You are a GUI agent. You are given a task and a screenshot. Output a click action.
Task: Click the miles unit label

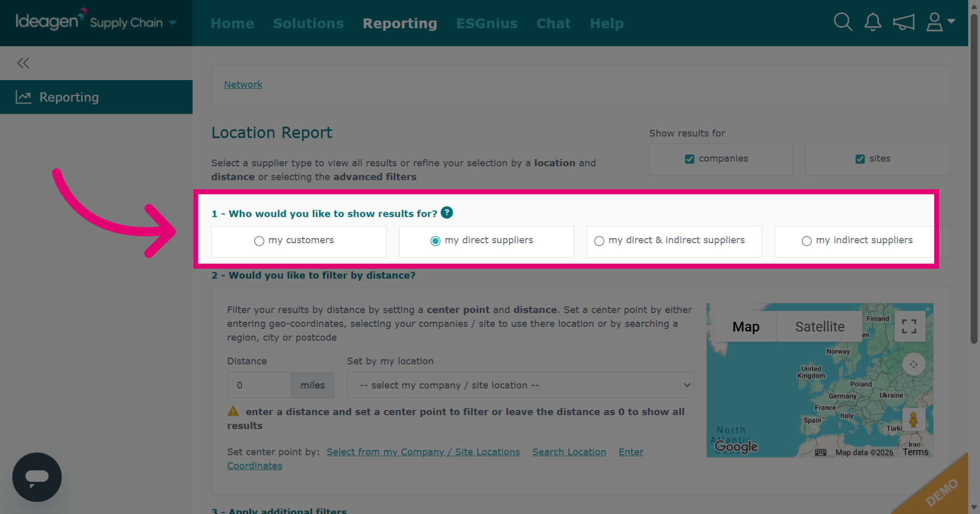[x=312, y=385]
